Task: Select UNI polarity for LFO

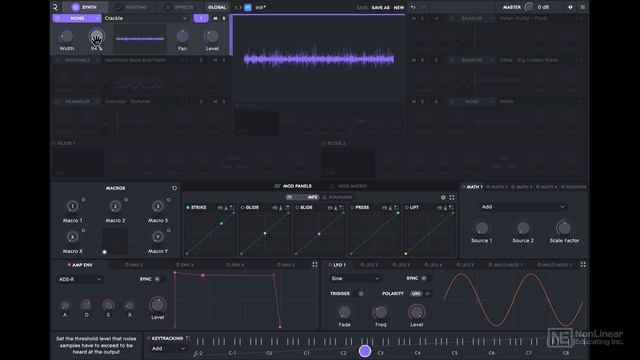Action: point(416,293)
